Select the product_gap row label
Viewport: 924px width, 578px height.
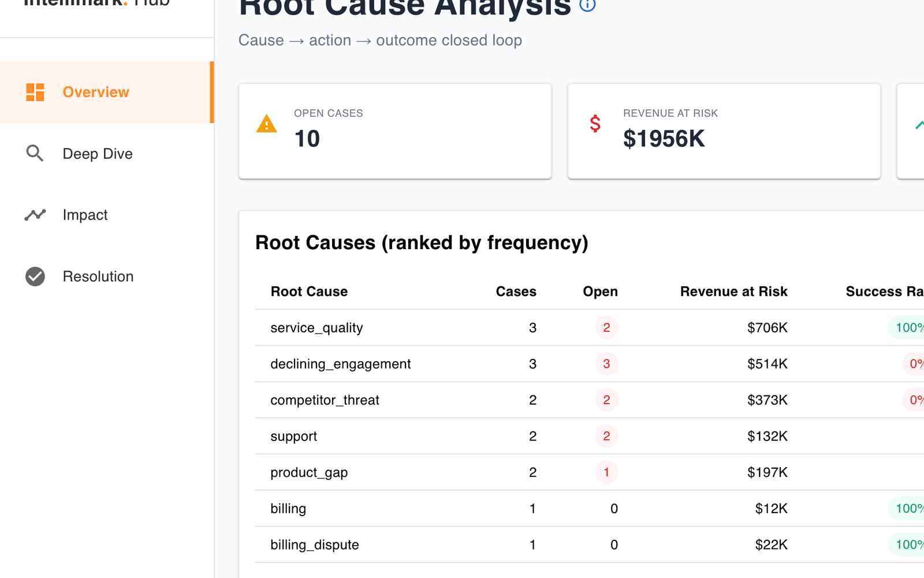point(309,472)
